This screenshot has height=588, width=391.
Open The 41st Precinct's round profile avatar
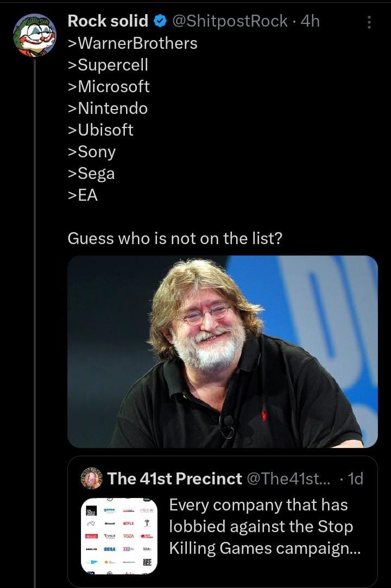click(x=91, y=478)
